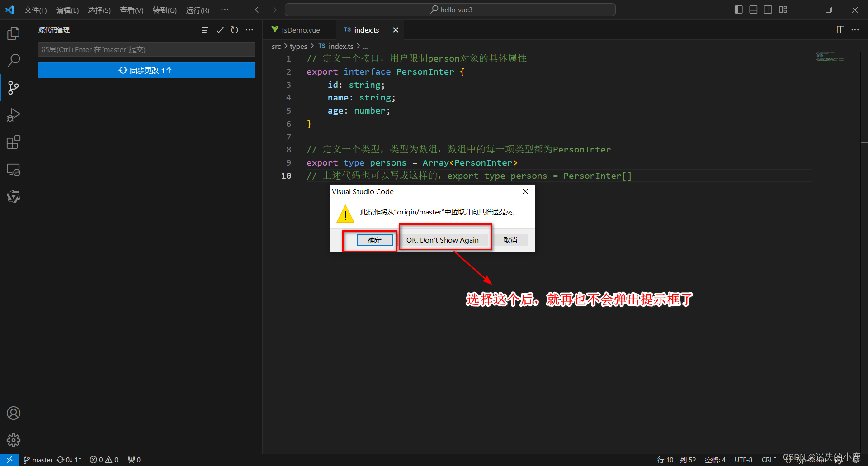Click line and column status 行 10, 列 52
Image resolution: width=868 pixels, height=466 pixels.
[x=676, y=460]
